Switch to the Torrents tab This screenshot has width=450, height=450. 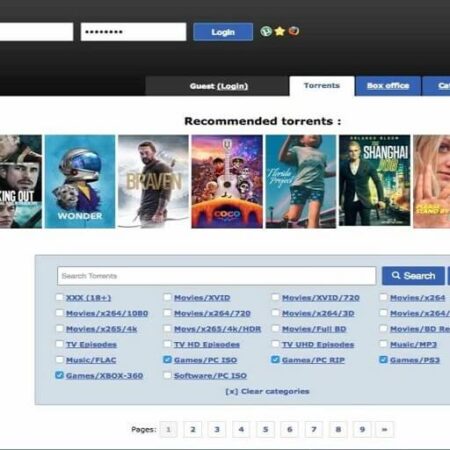click(322, 86)
